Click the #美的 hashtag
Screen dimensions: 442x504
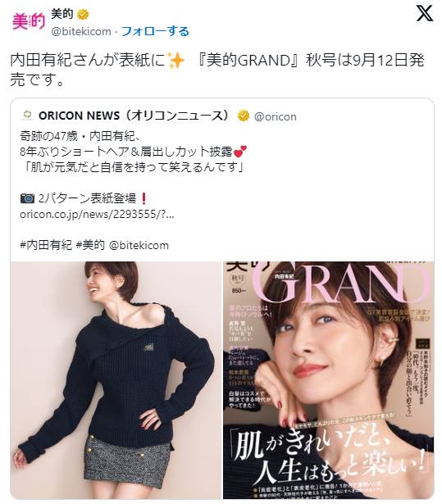point(91,245)
